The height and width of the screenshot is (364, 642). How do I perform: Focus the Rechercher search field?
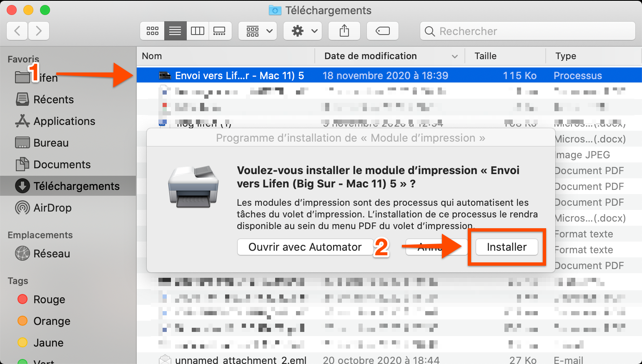tap(528, 31)
